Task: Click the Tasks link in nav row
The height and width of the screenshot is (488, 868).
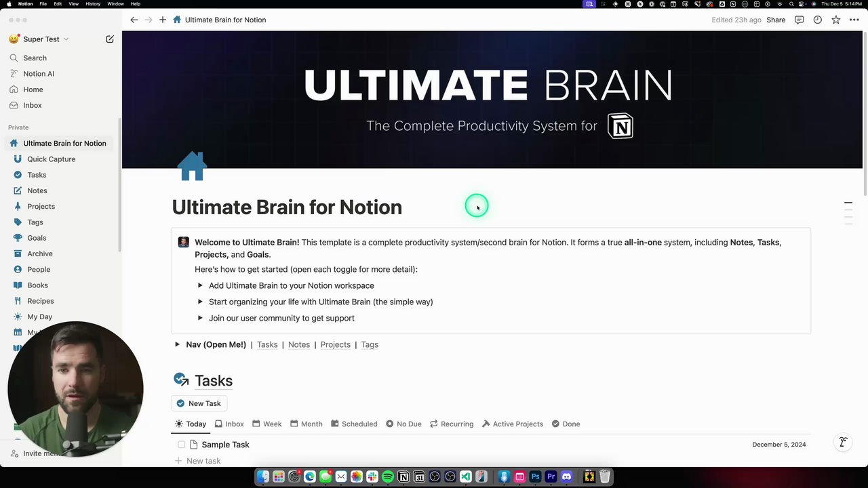Action: click(x=267, y=344)
